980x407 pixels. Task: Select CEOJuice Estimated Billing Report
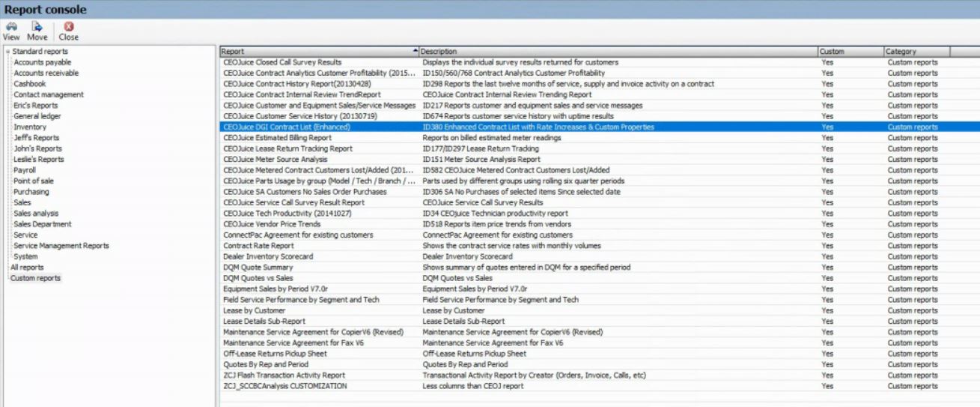pyautogui.click(x=277, y=138)
